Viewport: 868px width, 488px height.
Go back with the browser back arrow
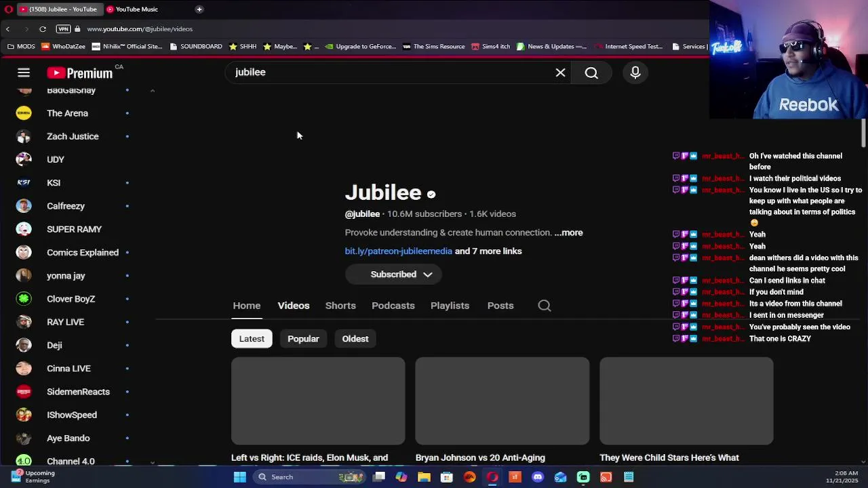[x=7, y=29]
